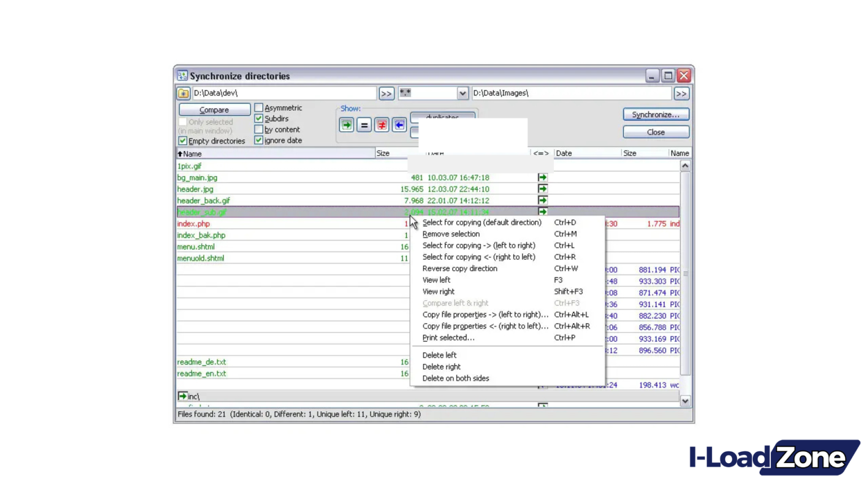
Task: Enable the by content checkbox
Action: pos(259,129)
